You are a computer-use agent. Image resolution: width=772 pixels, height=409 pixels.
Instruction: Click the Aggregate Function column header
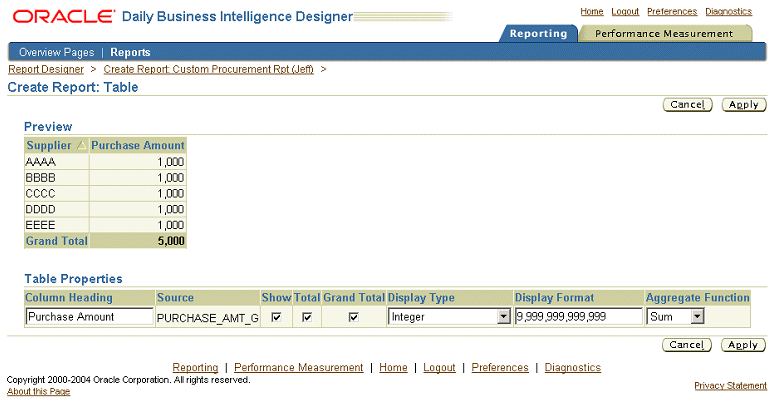[x=698, y=297]
